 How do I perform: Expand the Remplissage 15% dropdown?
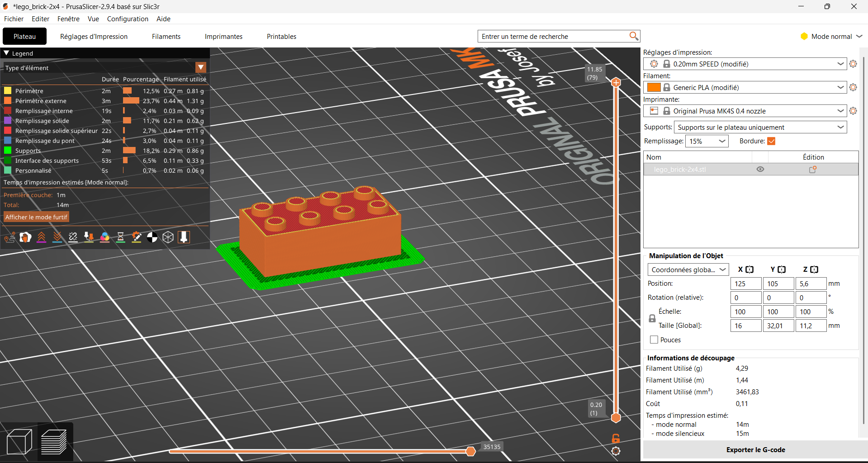point(707,141)
